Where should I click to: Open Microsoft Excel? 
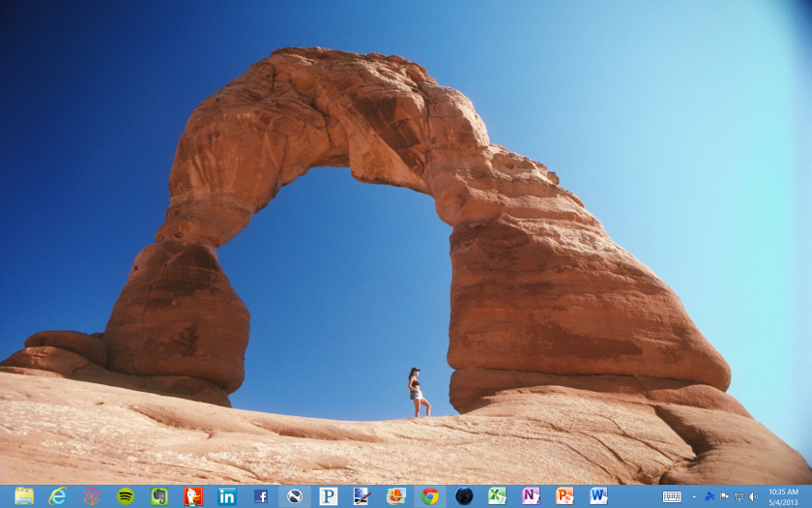[x=497, y=496]
